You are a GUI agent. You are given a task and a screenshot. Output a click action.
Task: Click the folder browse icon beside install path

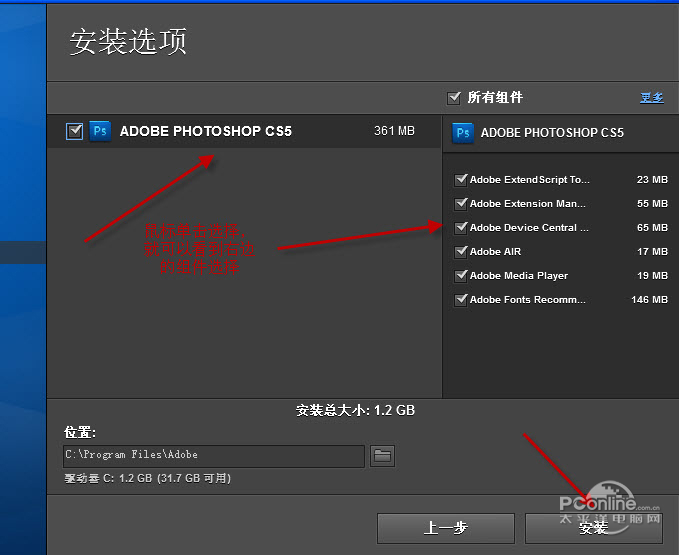[x=382, y=456]
